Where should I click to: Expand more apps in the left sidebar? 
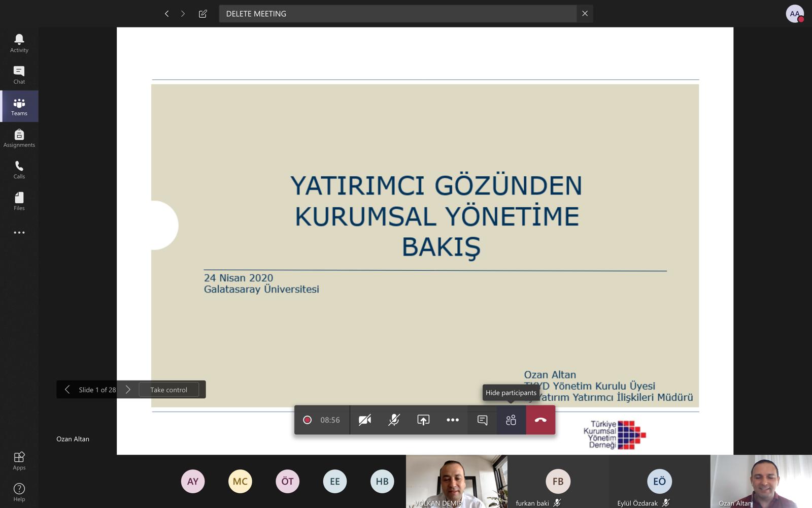19,233
